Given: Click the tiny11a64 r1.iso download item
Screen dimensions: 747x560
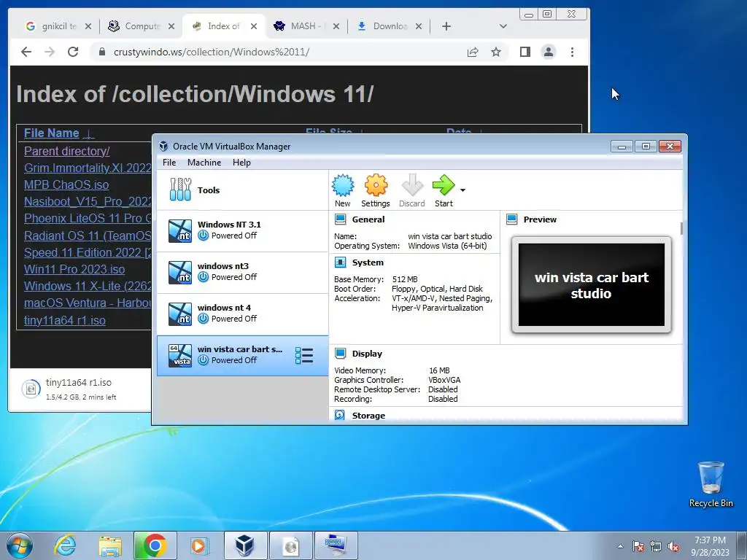Looking at the screenshot, I should point(80,389).
